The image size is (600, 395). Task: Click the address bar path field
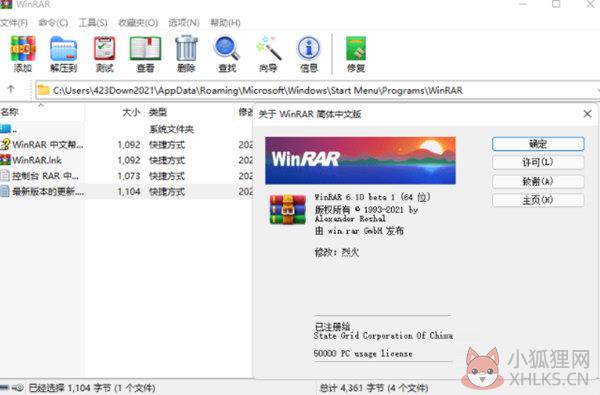coord(318,90)
